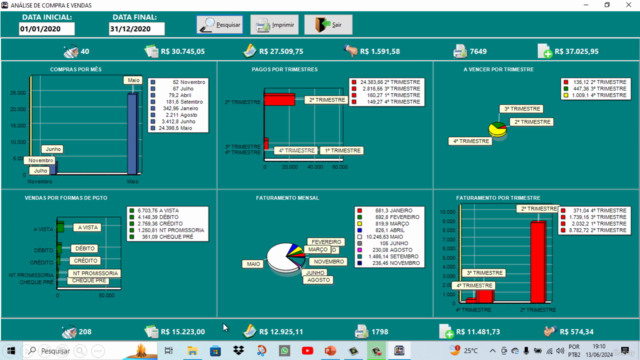Click the Task View taskbar icon
The height and width of the screenshot is (360, 640).
168,351
